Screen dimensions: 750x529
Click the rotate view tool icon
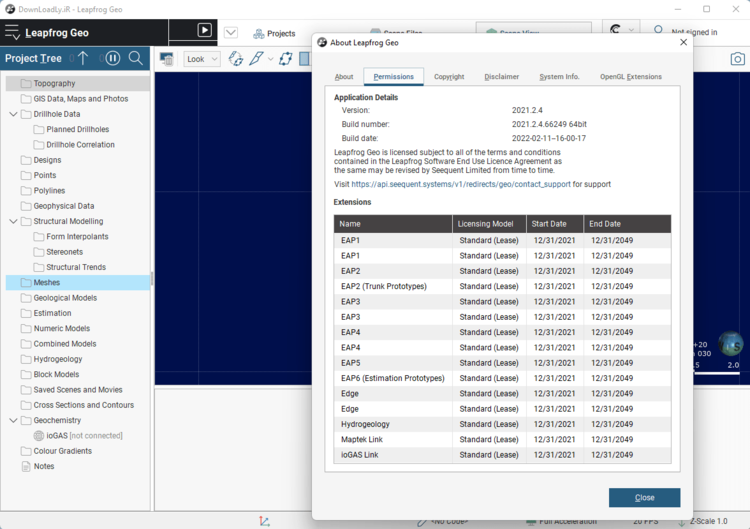tap(236, 59)
